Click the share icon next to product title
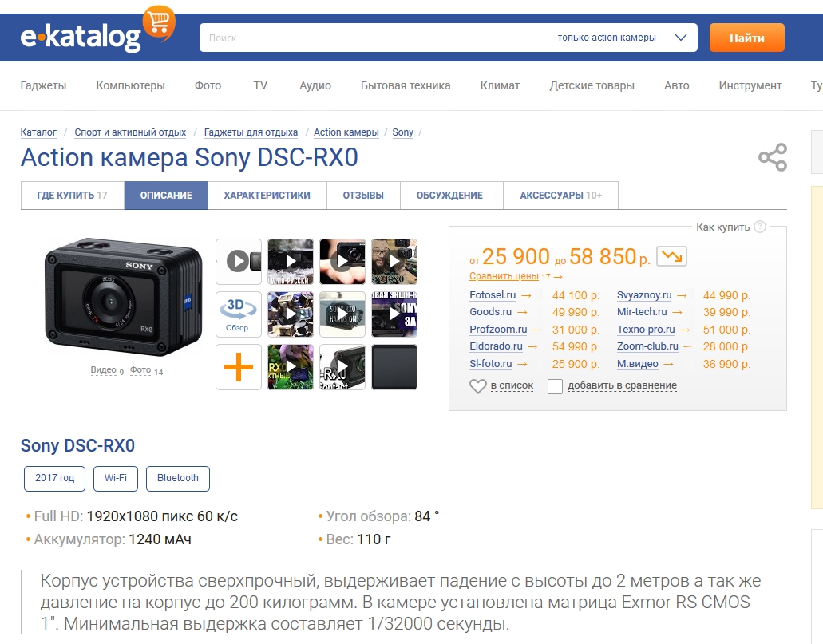Image resolution: width=823 pixels, height=644 pixels. tap(772, 157)
